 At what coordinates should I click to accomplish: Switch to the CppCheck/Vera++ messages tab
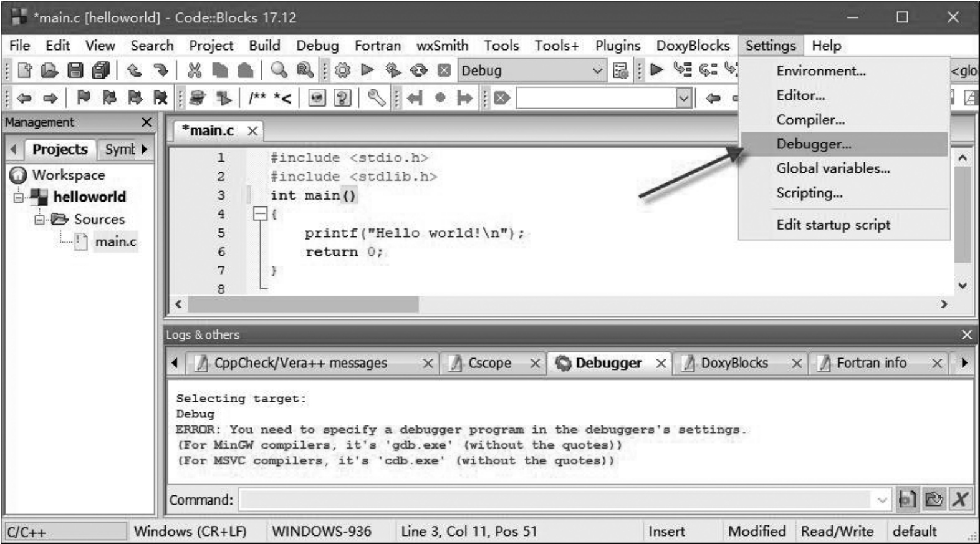(300, 363)
